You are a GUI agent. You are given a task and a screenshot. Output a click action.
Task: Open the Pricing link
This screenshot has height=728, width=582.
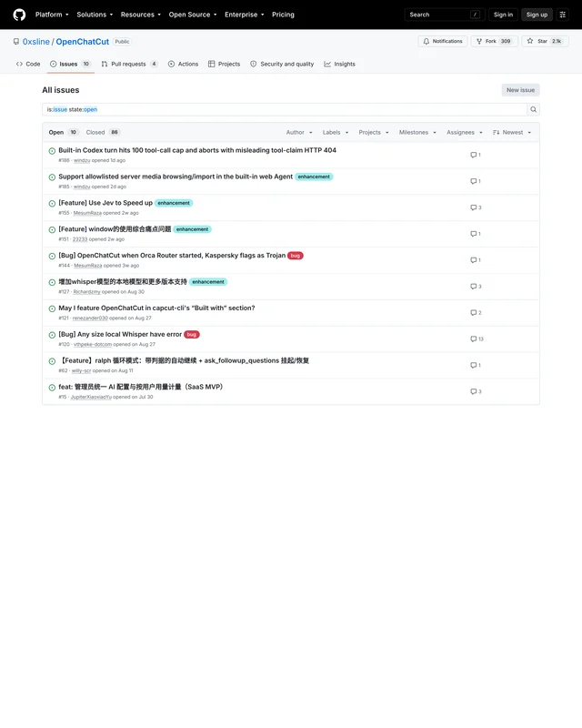(283, 15)
